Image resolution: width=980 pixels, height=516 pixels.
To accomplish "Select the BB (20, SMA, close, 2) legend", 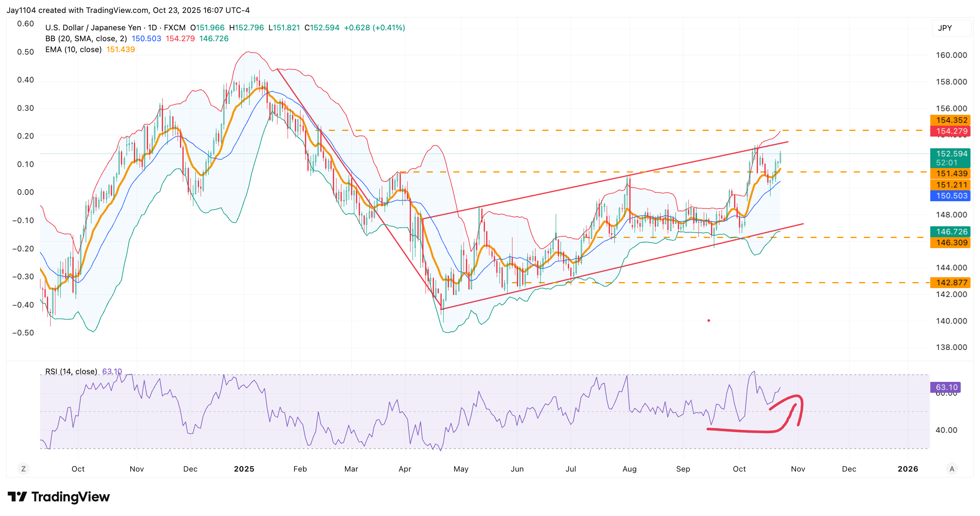I will click(x=86, y=39).
